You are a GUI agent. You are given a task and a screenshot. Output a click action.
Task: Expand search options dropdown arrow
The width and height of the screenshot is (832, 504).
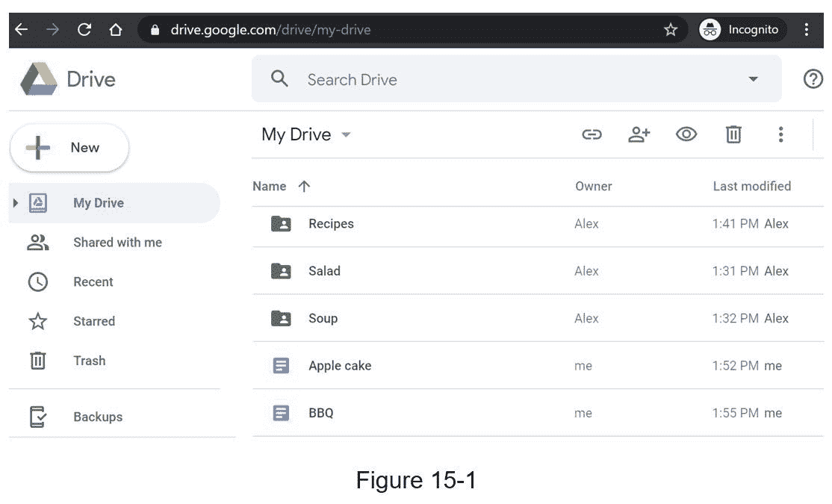pyautogui.click(x=753, y=79)
